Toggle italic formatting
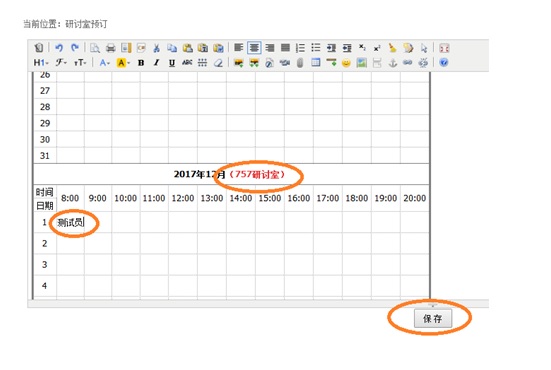Image resolution: width=551 pixels, height=370 pixels. (x=156, y=63)
